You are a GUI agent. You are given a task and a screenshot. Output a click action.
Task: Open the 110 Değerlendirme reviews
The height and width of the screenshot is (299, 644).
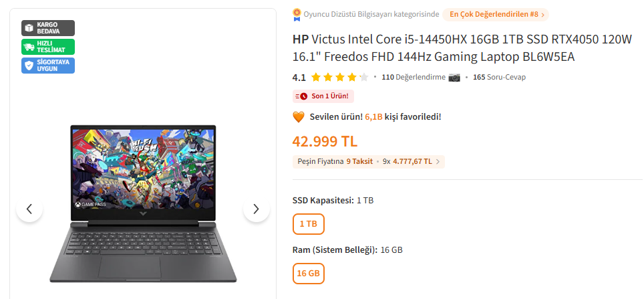[x=413, y=77]
